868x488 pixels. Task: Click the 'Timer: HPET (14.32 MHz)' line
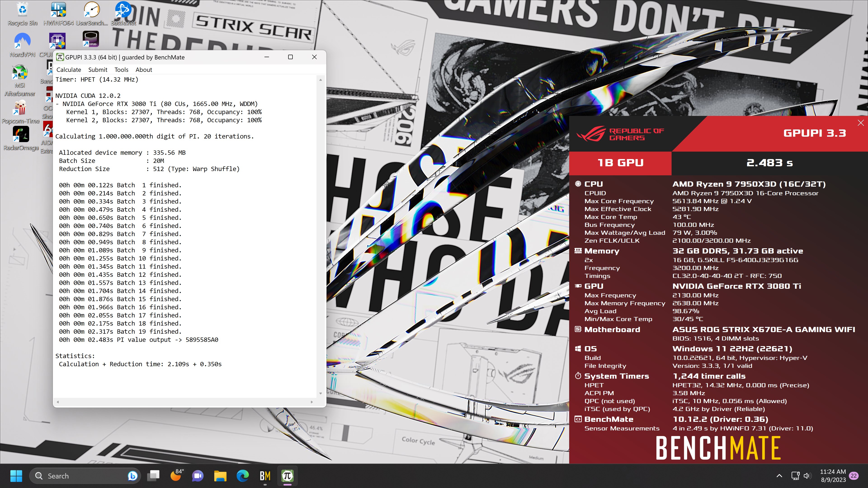(x=97, y=80)
